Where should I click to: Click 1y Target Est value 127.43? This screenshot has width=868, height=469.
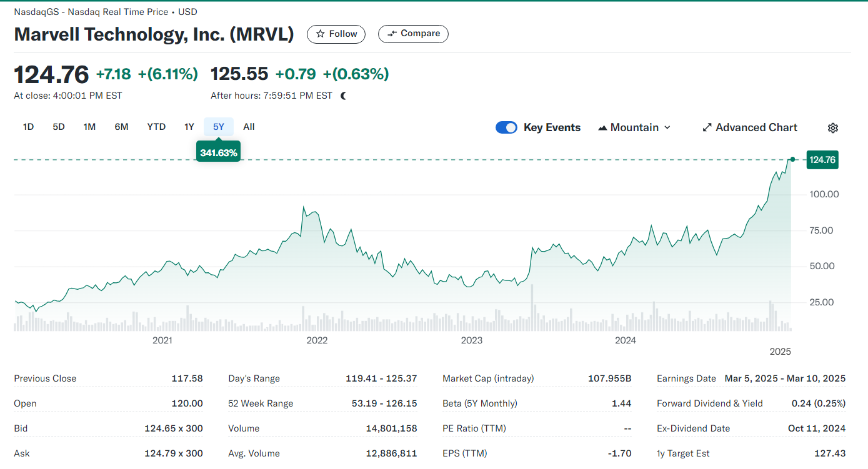[x=830, y=453]
